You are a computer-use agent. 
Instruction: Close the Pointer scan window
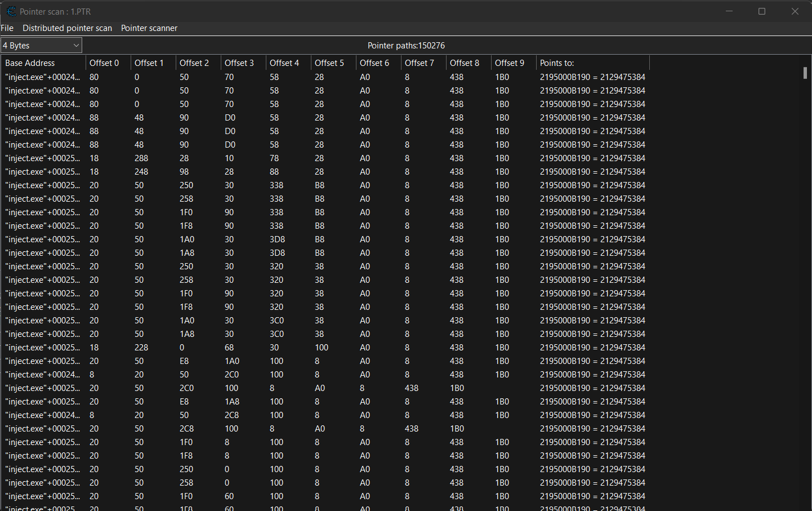coord(795,11)
